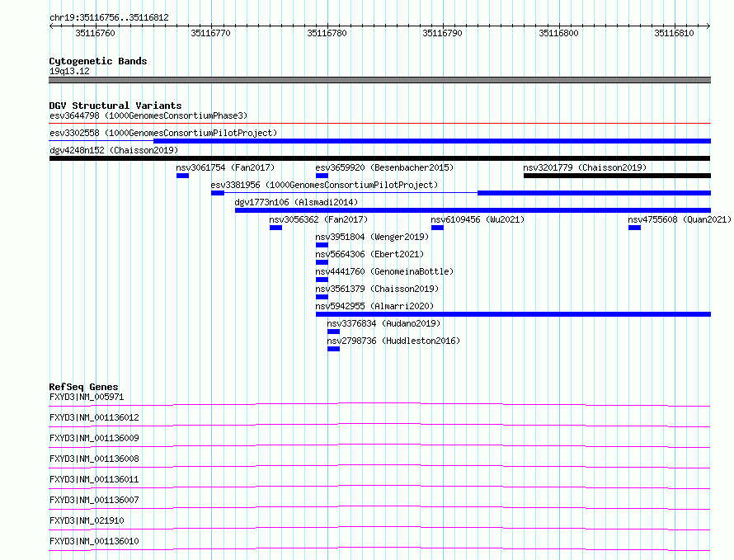Select the 19q13.12 band label
The height and width of the screenshot is (560, 734).
(69, 71)
